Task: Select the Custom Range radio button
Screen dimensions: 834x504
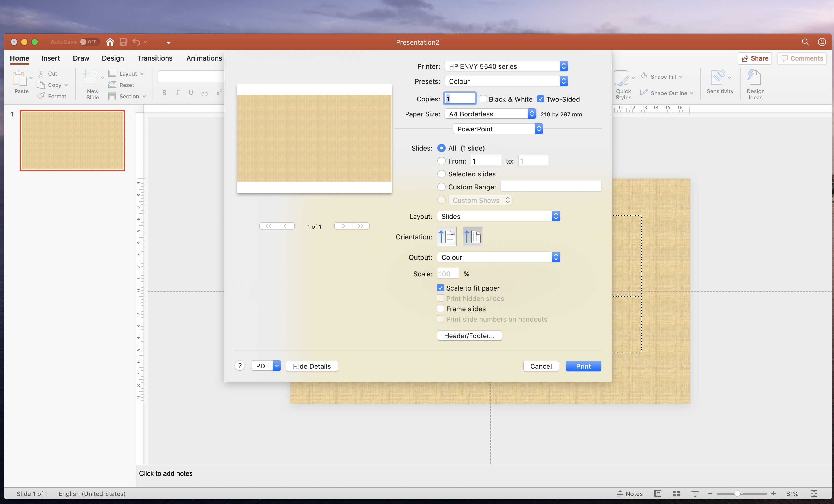Action: 441,187
